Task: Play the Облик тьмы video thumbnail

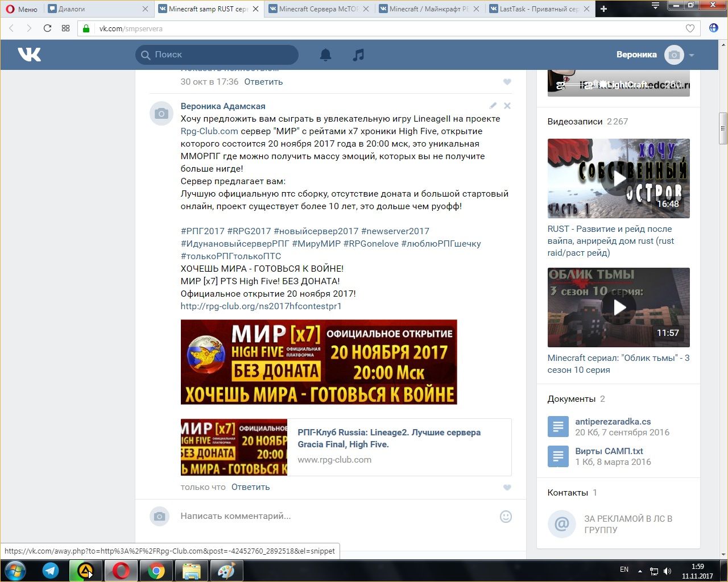Action: [x=619, y=307]
